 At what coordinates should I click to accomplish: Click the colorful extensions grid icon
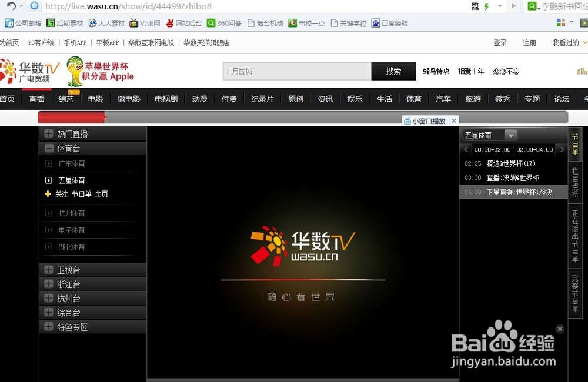click(x=561, y=22)
